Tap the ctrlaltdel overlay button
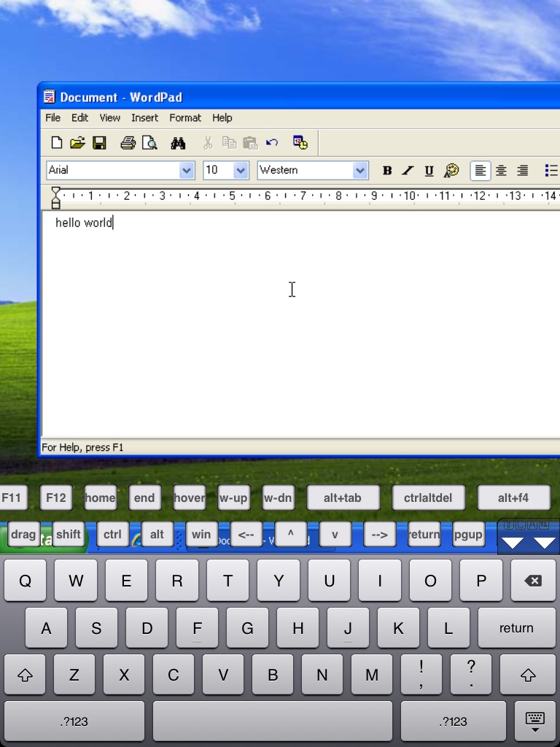This screenshot has width=560, height=747. coord(428,498)
